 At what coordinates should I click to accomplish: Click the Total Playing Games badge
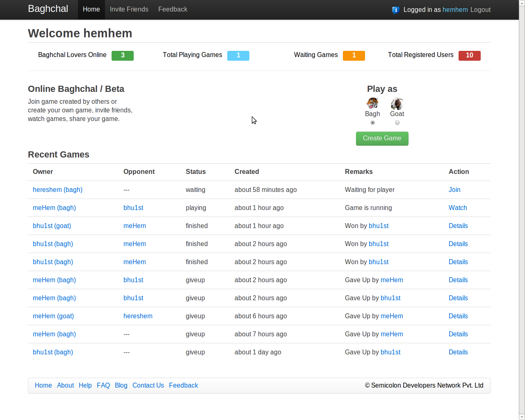pos(238,55)
